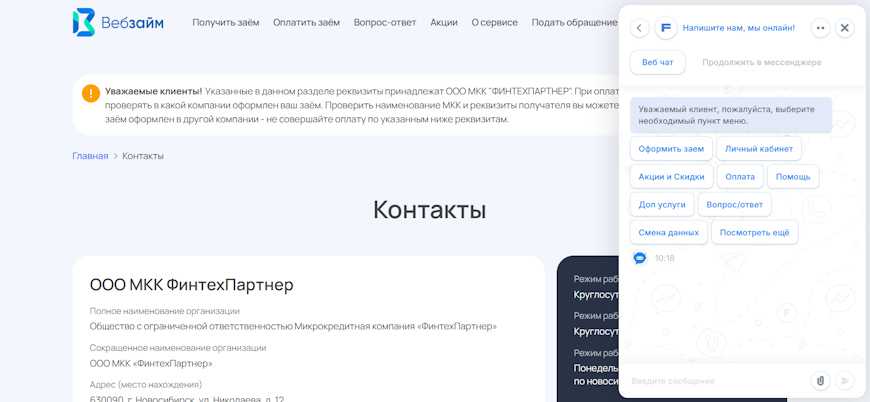This screenshot has height=402, width=870.
Task: Click the Общество с ограниченной ответственностью full name
Action: 294,327
